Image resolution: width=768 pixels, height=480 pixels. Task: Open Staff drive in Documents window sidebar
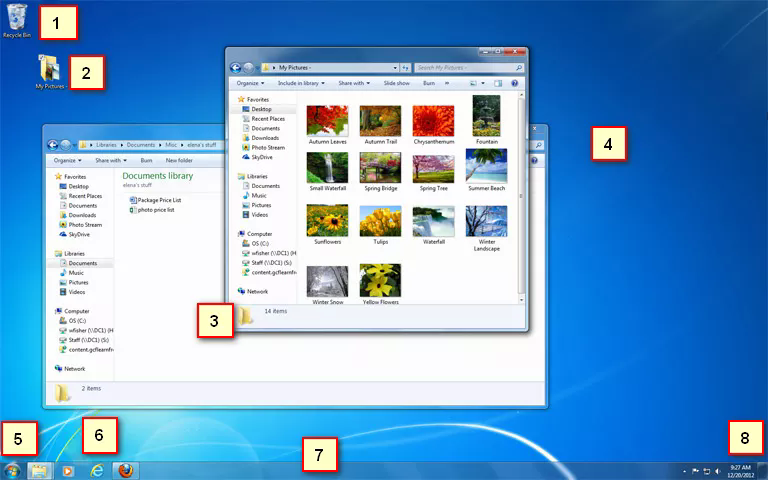84,340
